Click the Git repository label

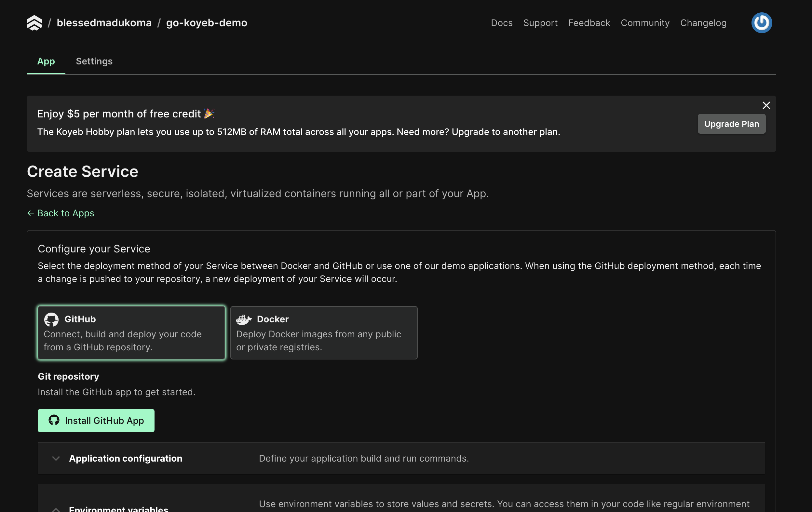pyautogui.click(x=68, y=376)
